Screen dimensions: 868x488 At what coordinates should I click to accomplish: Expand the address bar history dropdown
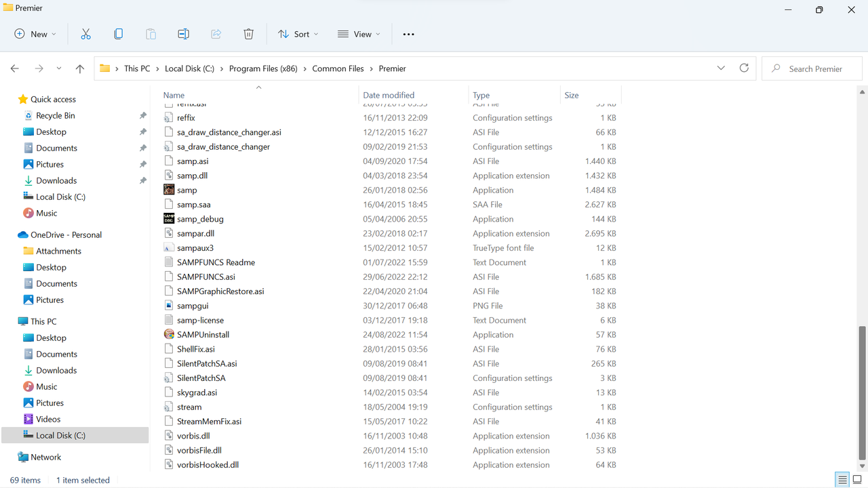tap(721, 68)
